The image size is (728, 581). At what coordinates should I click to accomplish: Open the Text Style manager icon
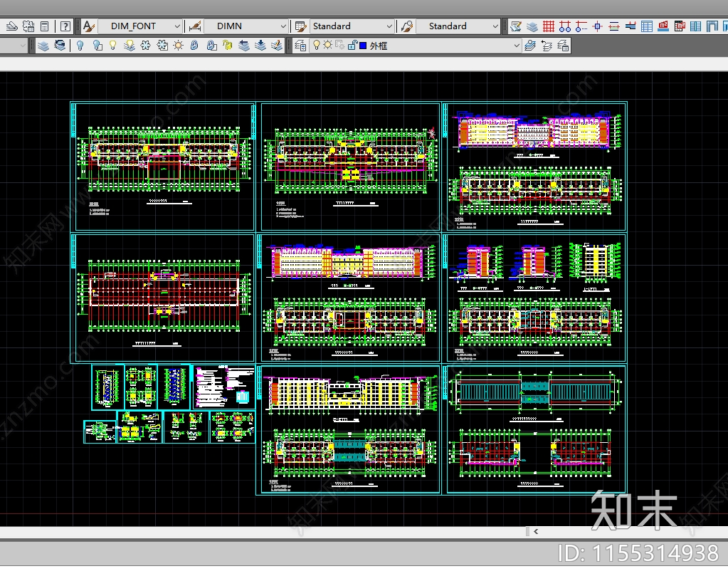(89, 26)
